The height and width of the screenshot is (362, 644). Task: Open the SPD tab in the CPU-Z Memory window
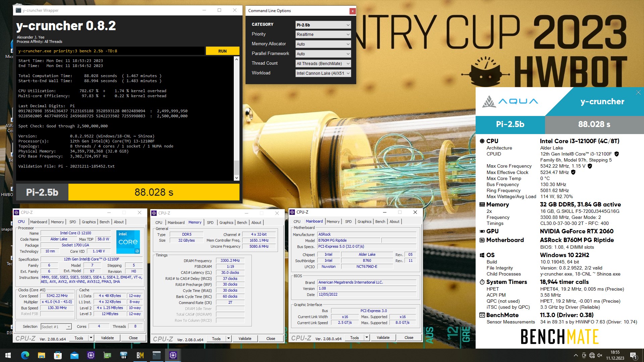(x=210, y=223)
